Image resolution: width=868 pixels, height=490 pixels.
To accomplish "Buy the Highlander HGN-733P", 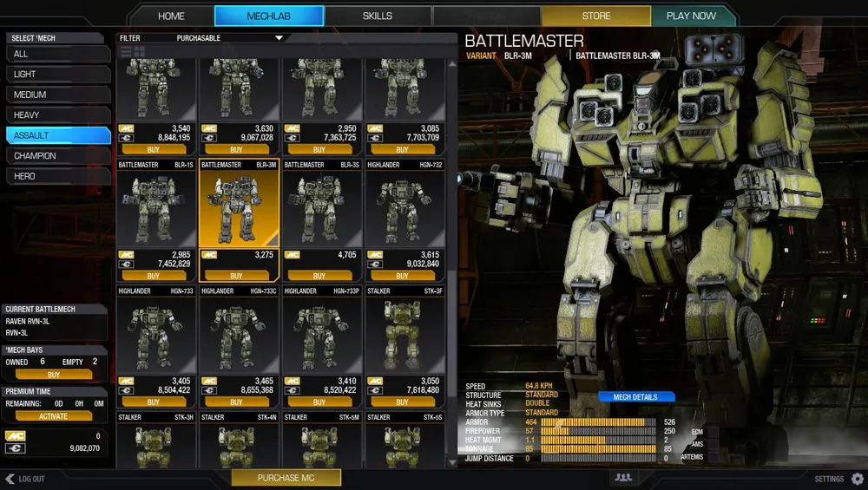I will coord(319,402).
